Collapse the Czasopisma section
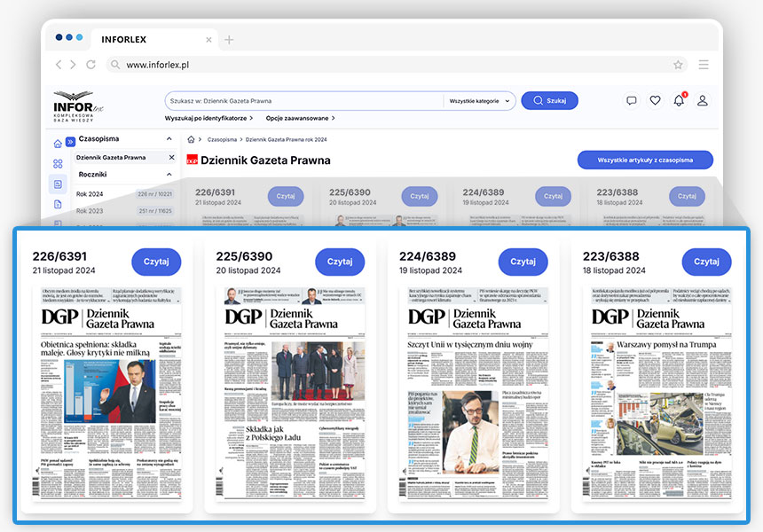This screenshot has width=763, height=532. click(x=169, y=138)
